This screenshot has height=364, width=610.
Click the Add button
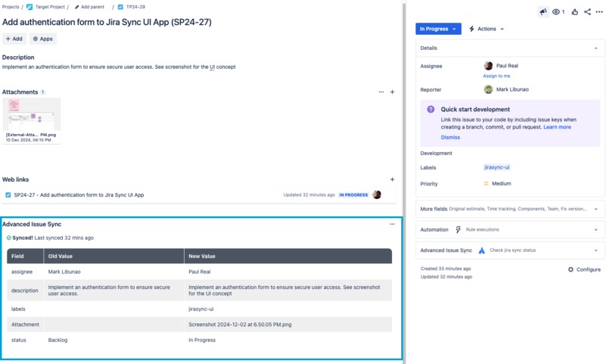click(14, 39)
